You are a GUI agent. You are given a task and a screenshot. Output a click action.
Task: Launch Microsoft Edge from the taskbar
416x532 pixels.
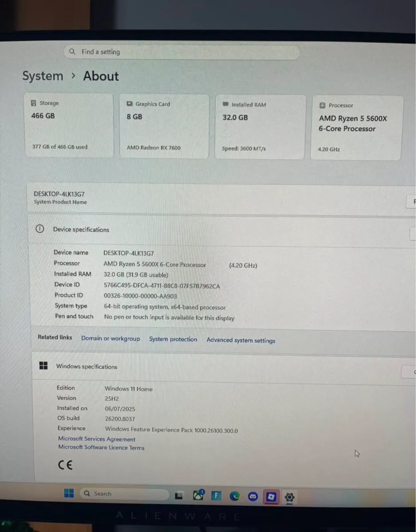tap(235, 497)
